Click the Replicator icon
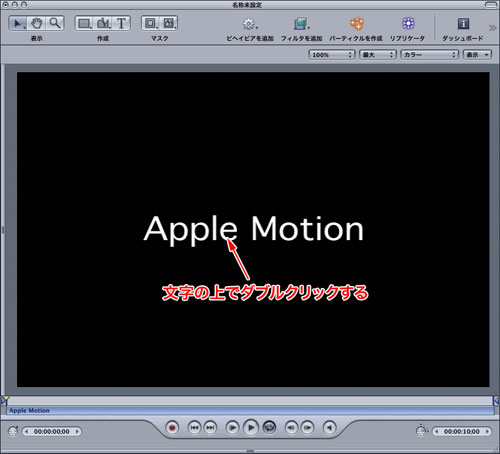The image size is (500, 454). pos(408,23)
